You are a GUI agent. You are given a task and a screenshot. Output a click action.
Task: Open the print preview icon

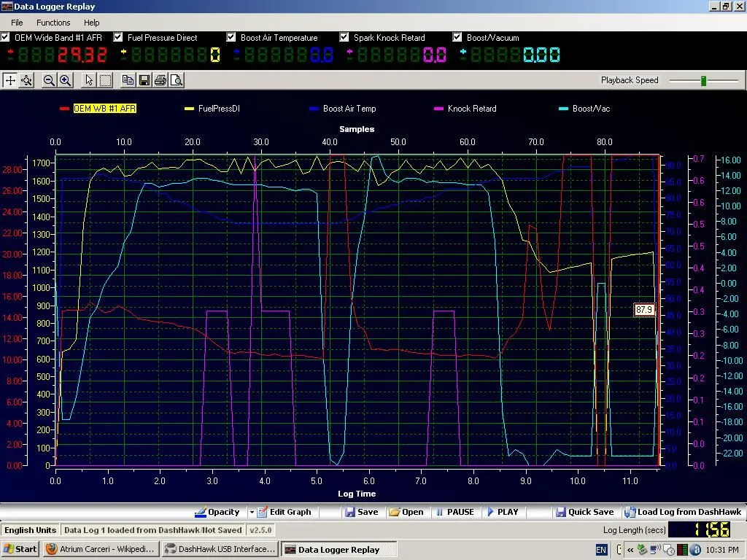pos(177,80)
